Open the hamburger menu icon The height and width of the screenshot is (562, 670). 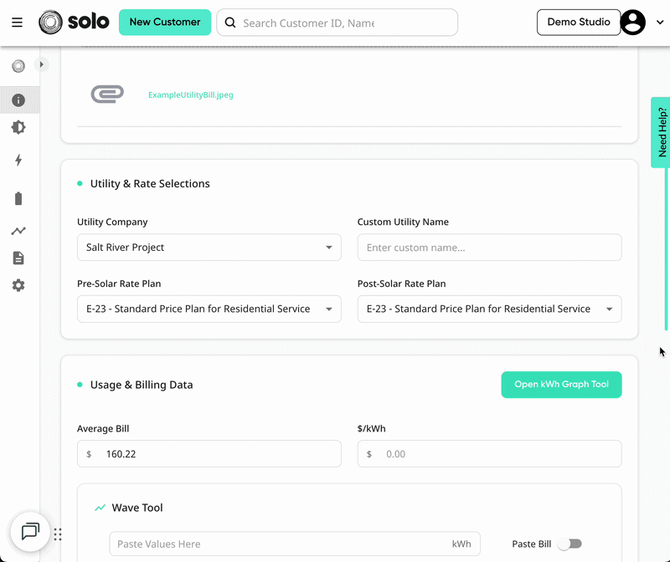point(17,22)
